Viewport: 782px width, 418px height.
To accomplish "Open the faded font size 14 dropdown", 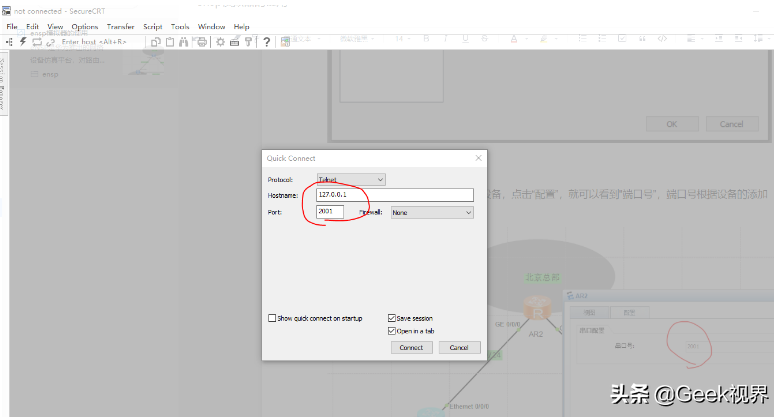I will 403,38.
